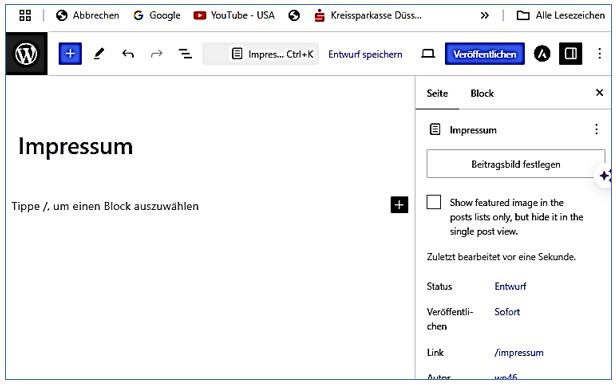Click the 'Tippe /' block placeholder
616x384 pixels.
(105, 206)
